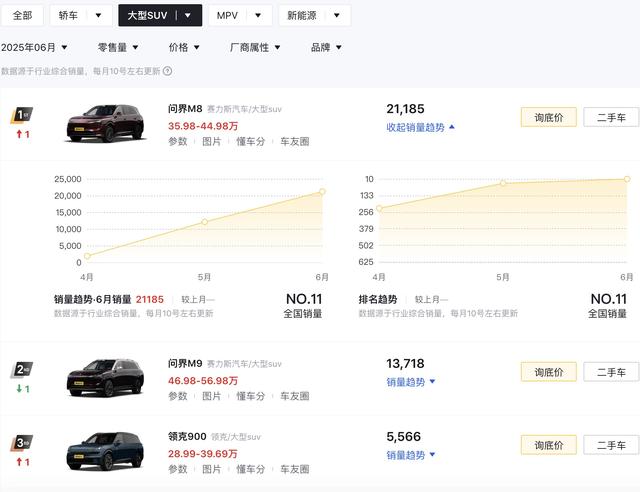Open 懂车分 for 问界M8

(x=251, y=142)
